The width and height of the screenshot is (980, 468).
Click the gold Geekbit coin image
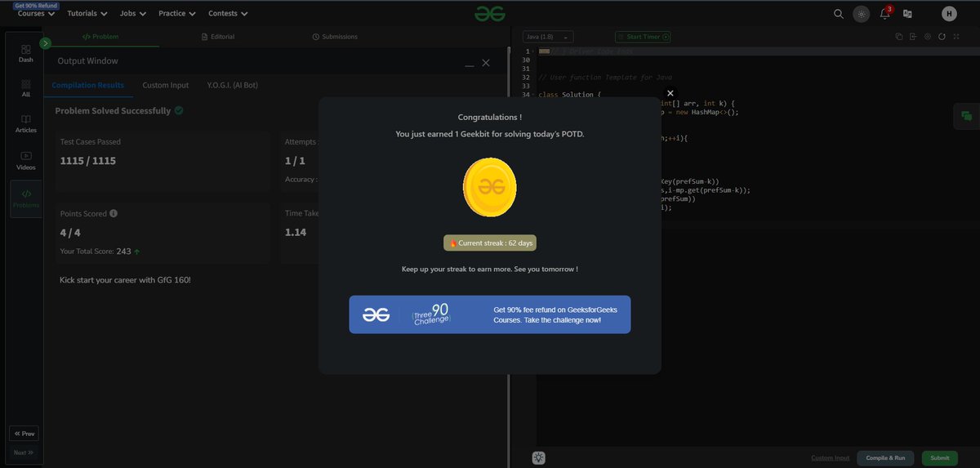[489, 187]
